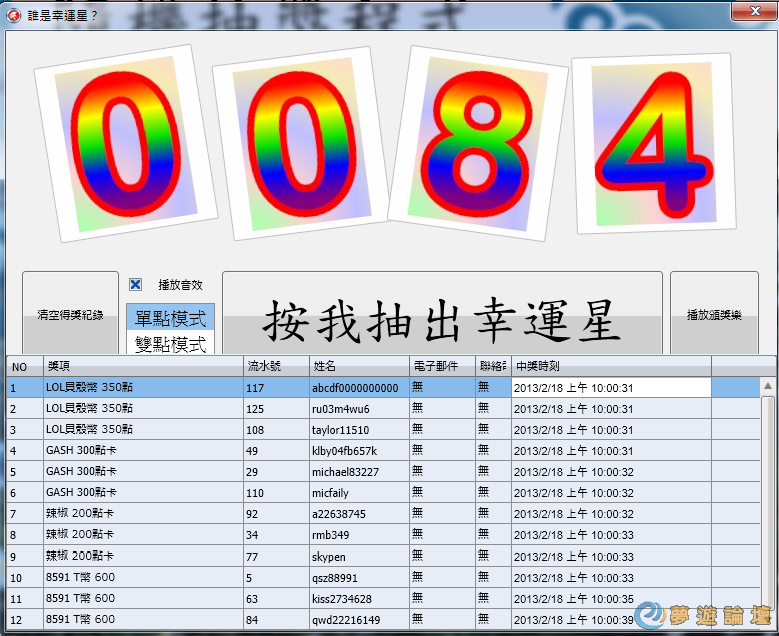This screenshot has height=636, width=779.
Task: Click 清空得獎紀錄 button
Action: click(70, 315)
